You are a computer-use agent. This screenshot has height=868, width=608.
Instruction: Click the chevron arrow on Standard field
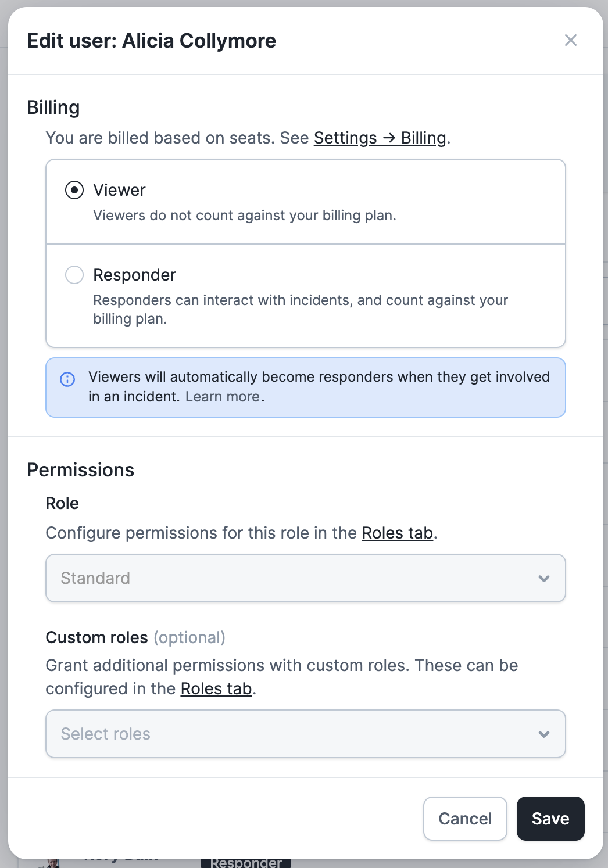click(x=544, y=579)
